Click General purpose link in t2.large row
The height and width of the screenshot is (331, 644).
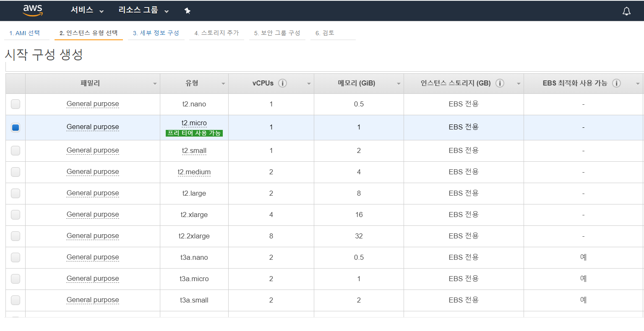click(93, 193)
